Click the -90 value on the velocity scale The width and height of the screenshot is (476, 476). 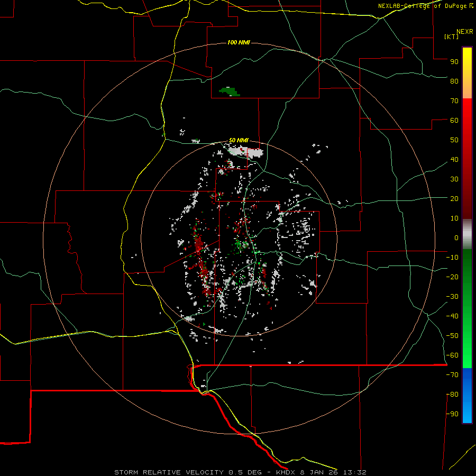tap(452, 414)
